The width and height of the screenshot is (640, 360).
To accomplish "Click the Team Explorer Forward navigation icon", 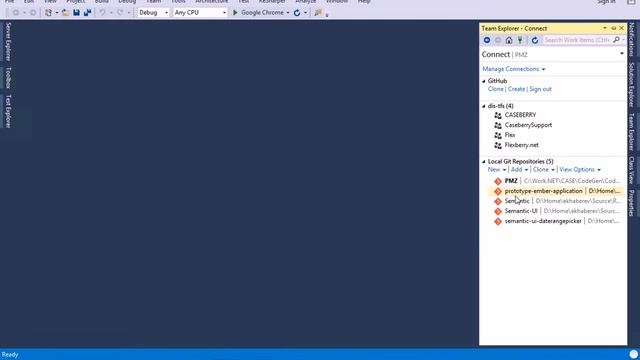I will 498,40.
